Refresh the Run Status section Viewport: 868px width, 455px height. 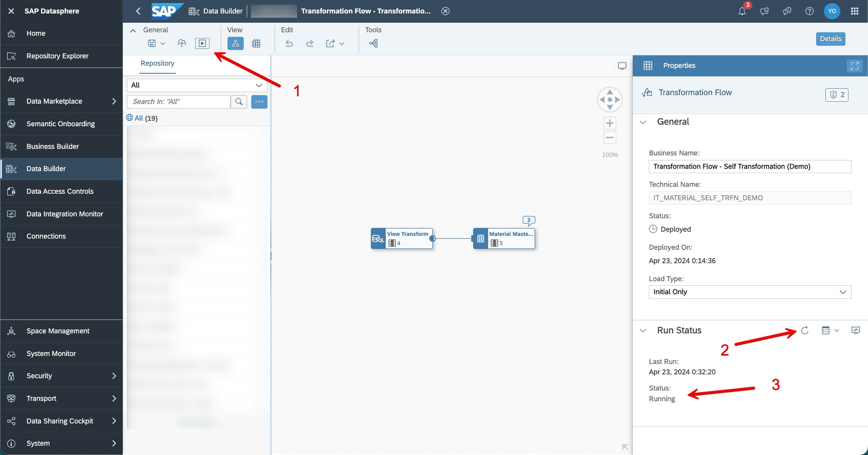pyautogui.click(x=805, y=330)
